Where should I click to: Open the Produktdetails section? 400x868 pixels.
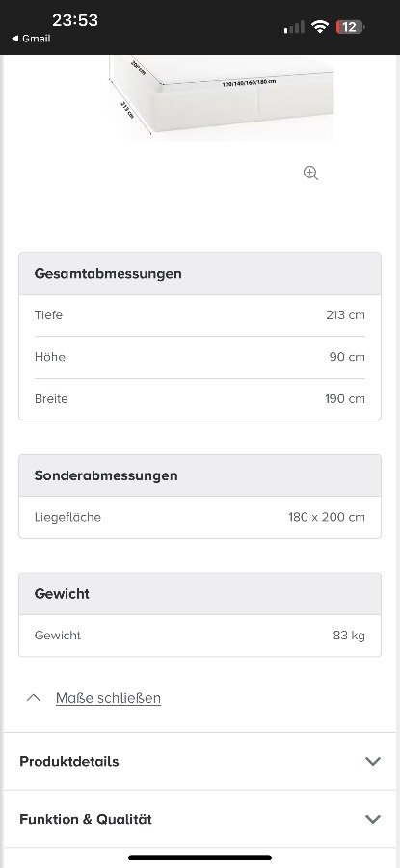(200, 761)
